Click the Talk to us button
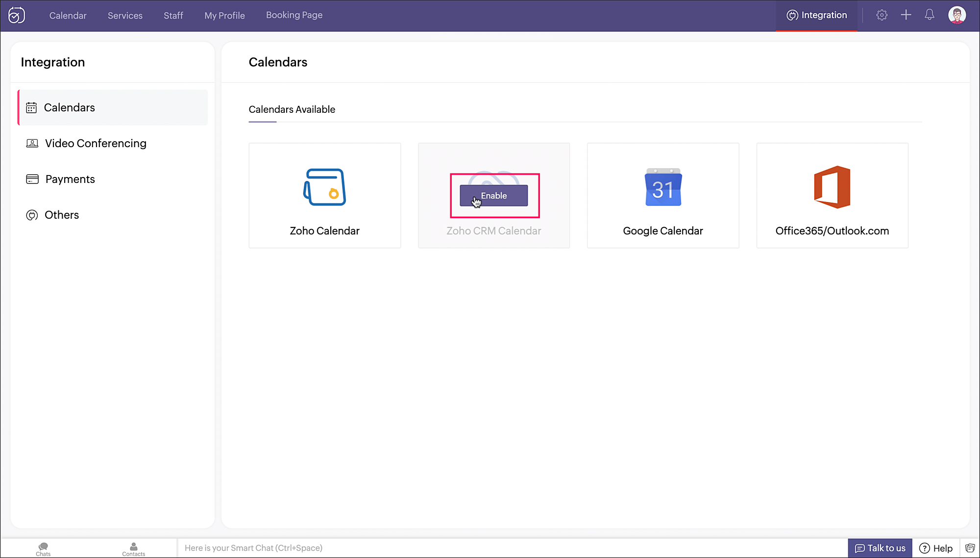The width and height of the screenshot is (980, 558). pyautogui.click(x=880, y=548)
